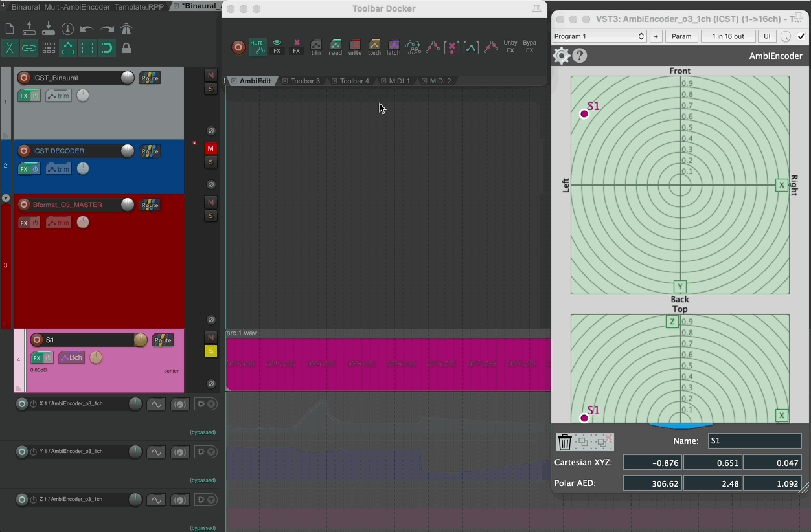Select latch automation mode in Toolbar Docker
The width and height of the screenshot is (811, 532).
click(x=394, y=47)
